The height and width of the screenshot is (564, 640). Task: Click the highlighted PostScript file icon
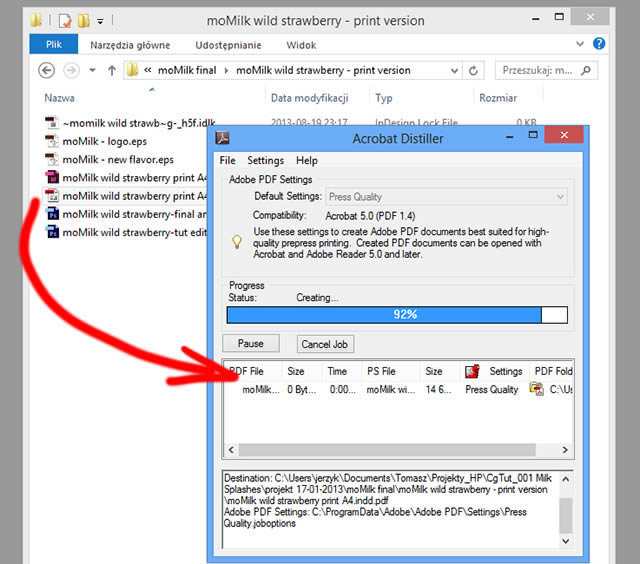coord(52,196)
